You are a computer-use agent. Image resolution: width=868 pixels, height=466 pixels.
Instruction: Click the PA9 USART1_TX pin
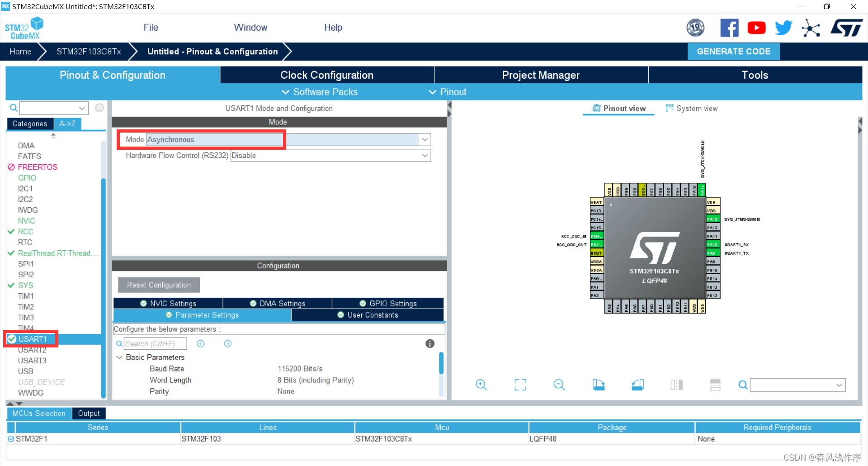(x=712, y=253)
